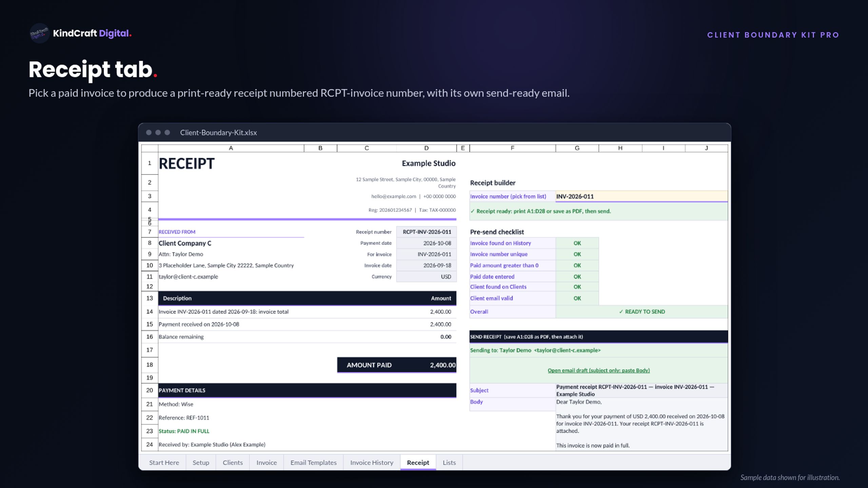Switch to the Invoice History tab

pos(372,463)
